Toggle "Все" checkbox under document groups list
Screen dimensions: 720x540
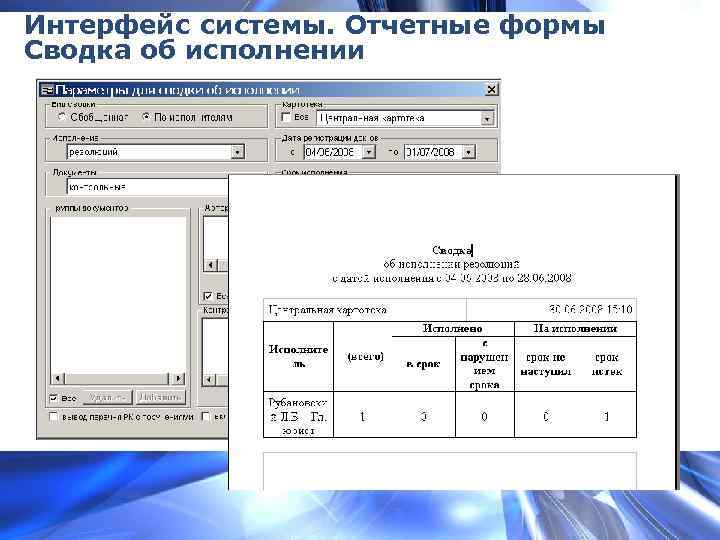click(x=54, y=398)
